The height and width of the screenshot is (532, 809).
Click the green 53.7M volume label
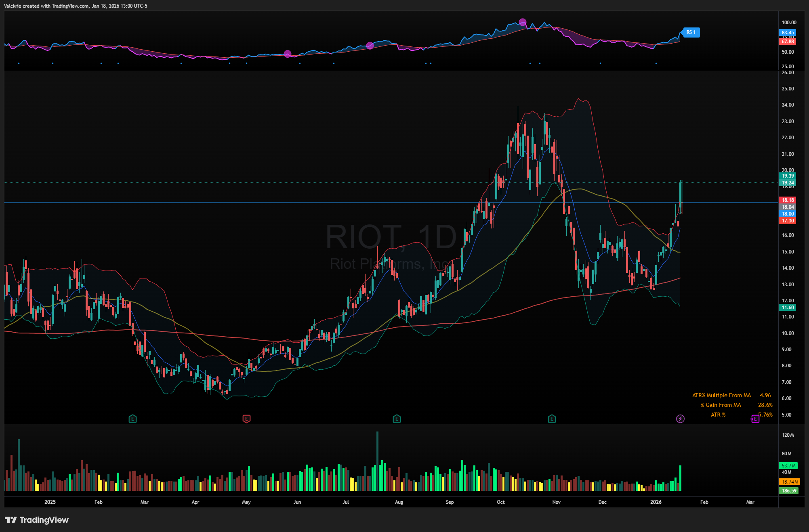click(x=788, y=465)
